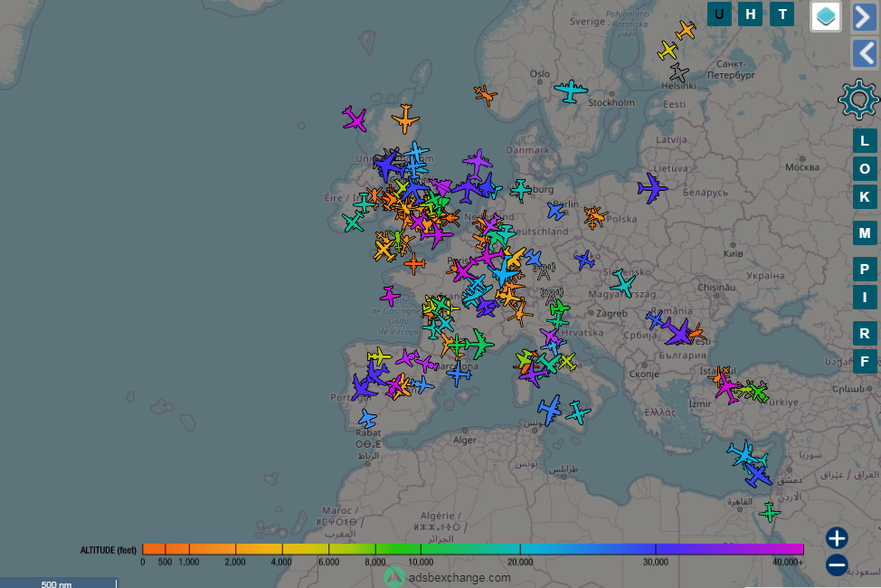Toggle the L map button
Viewport: 881px width, 588px height.
(x=865, y=140)
